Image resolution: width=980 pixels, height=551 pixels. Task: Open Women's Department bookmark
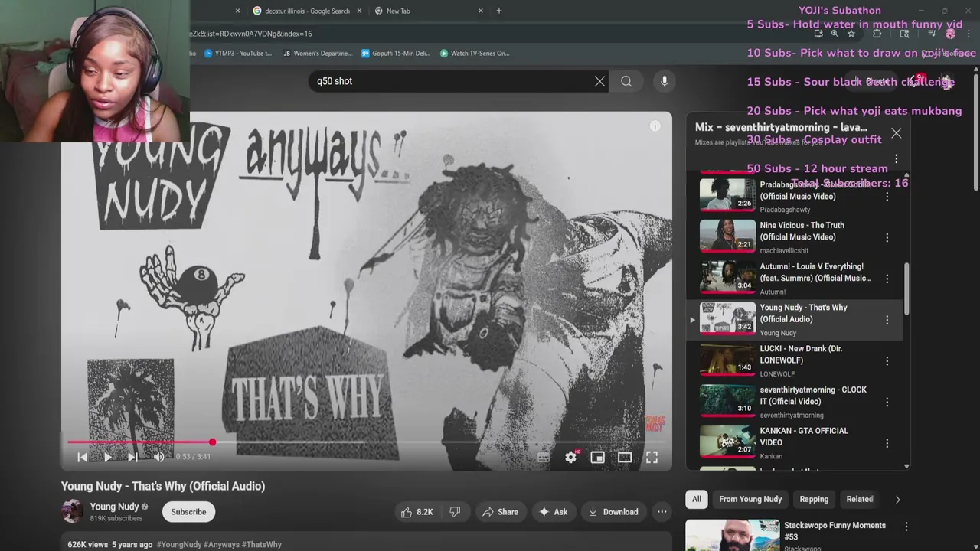pos(318,54)
